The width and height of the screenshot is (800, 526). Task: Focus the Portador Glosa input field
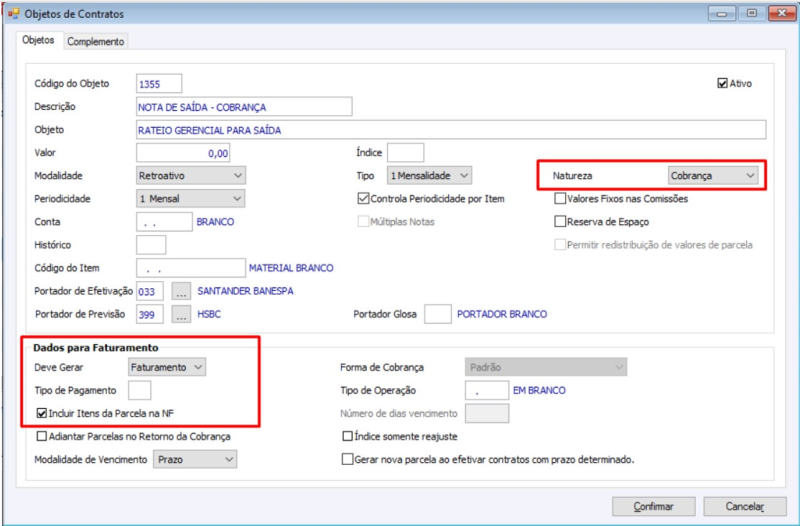438,314
